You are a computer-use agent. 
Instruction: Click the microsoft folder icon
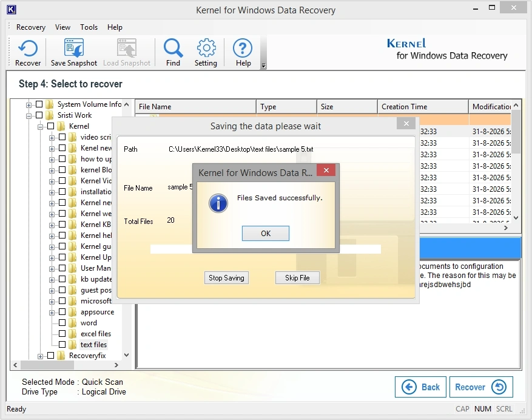73,301
